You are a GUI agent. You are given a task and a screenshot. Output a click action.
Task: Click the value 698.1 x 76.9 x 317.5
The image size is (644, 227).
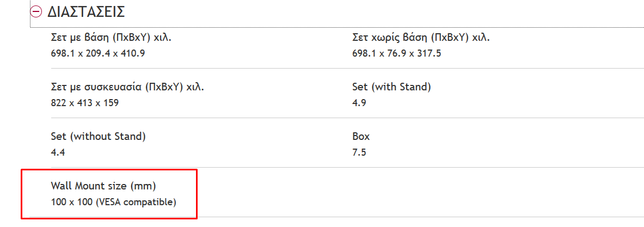[396, 53]
